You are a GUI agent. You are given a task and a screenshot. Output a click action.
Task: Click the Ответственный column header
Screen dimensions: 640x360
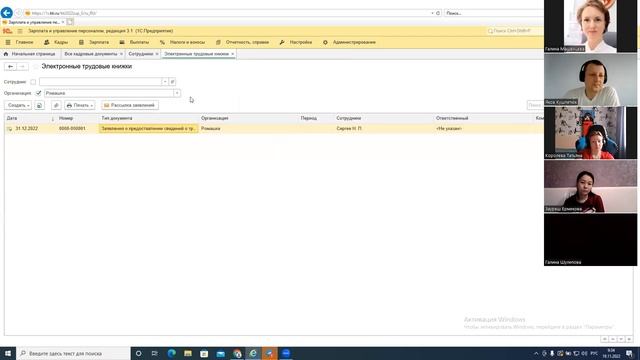[483, 118]
